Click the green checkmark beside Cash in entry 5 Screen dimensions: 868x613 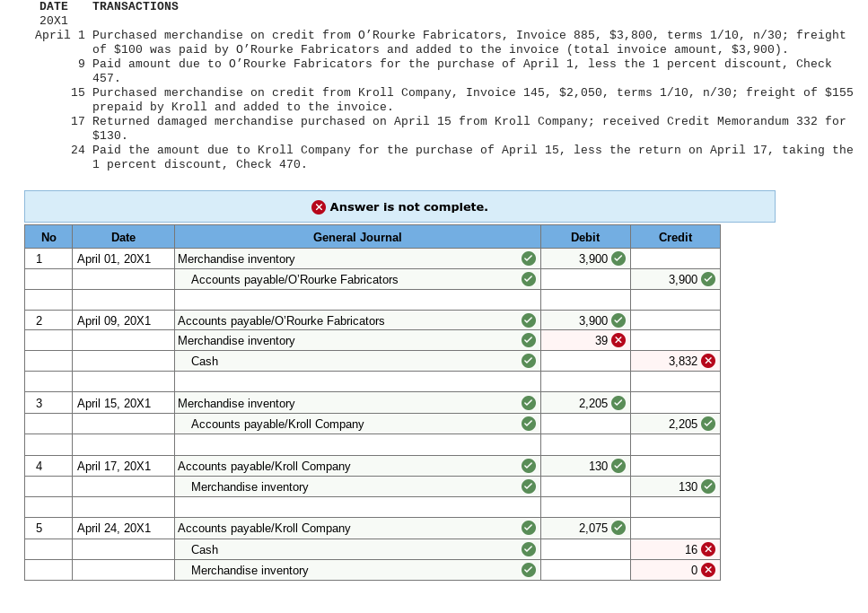click(529, 549)
